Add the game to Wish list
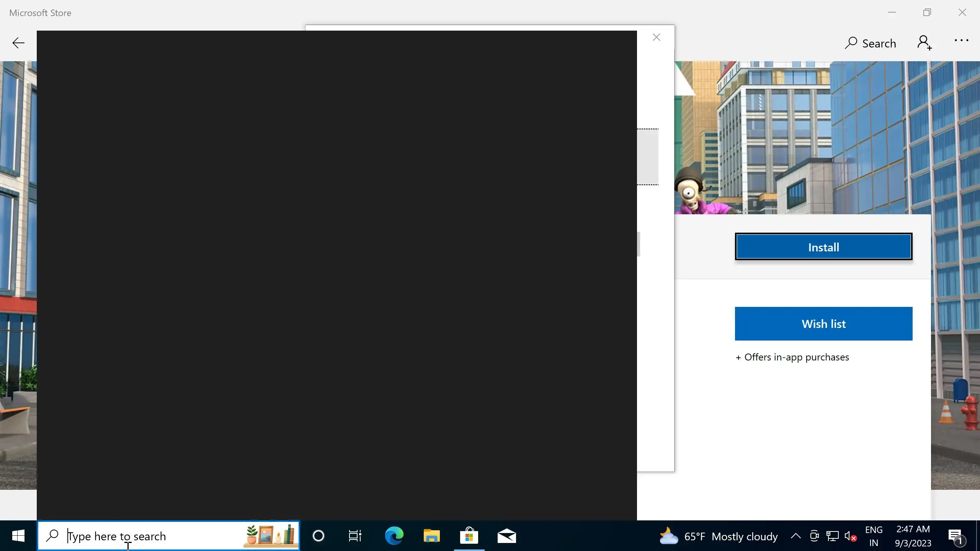The width and height of the screenshot is (980, 551). tap(823, 324)
